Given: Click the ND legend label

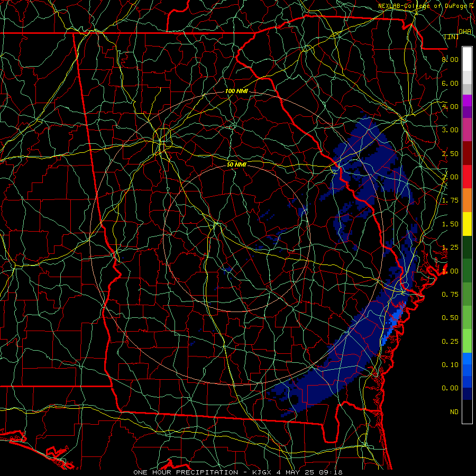Looking at the screenshot, I should 454,412.
